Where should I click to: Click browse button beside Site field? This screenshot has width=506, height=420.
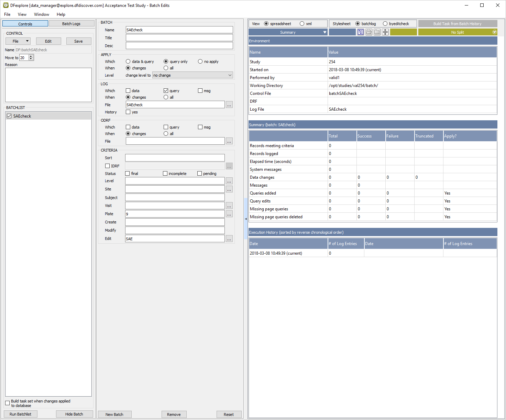click(229, 189)
